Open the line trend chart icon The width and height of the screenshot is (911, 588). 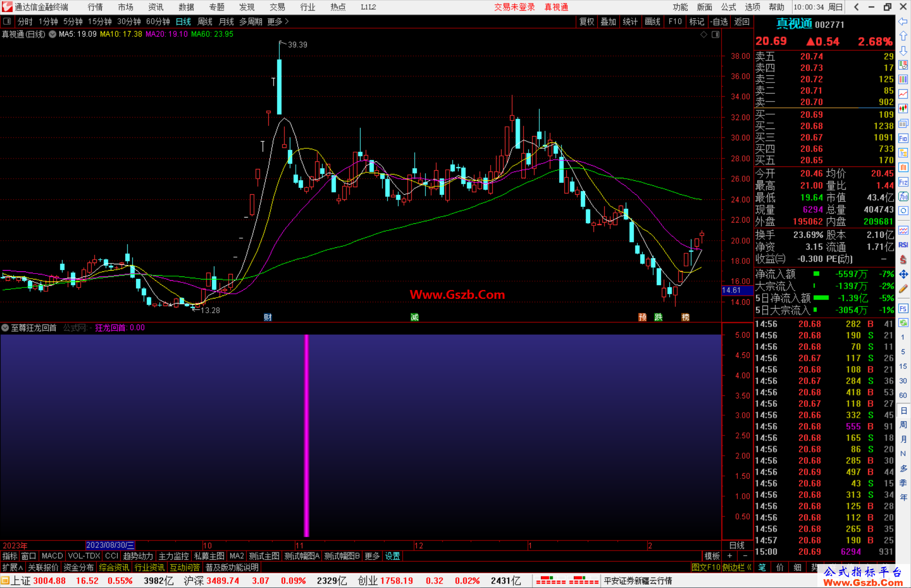(903, 94)
